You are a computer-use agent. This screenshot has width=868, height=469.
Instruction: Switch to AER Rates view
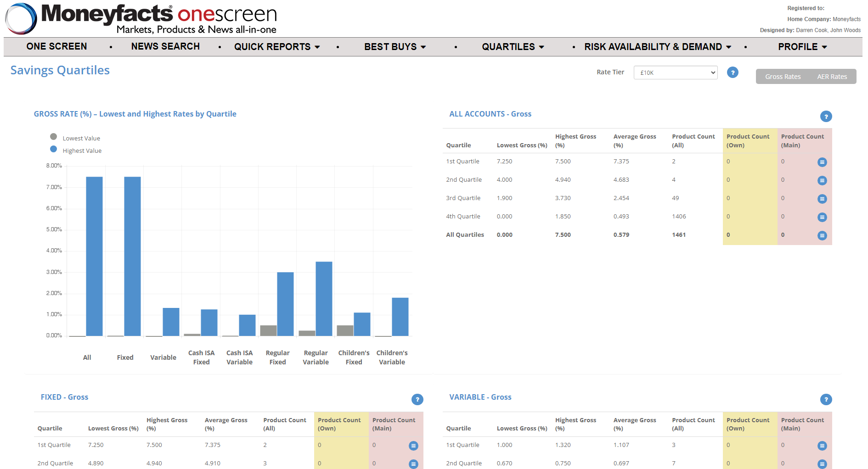click(833, 76)
